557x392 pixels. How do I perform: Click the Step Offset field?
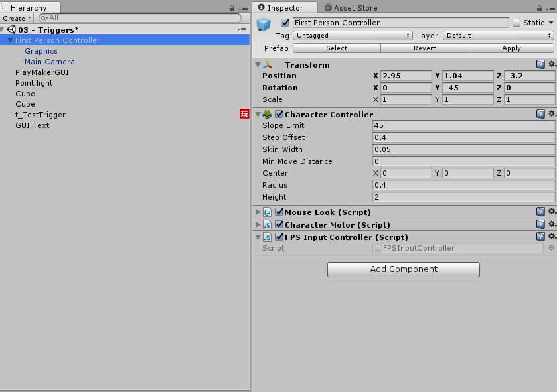[463, 137]
